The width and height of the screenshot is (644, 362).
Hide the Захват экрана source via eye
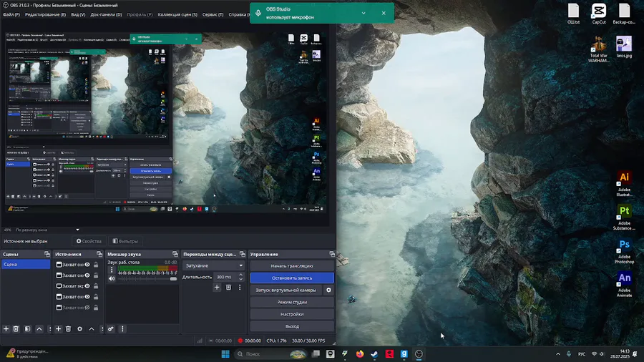tap(87, 285)
